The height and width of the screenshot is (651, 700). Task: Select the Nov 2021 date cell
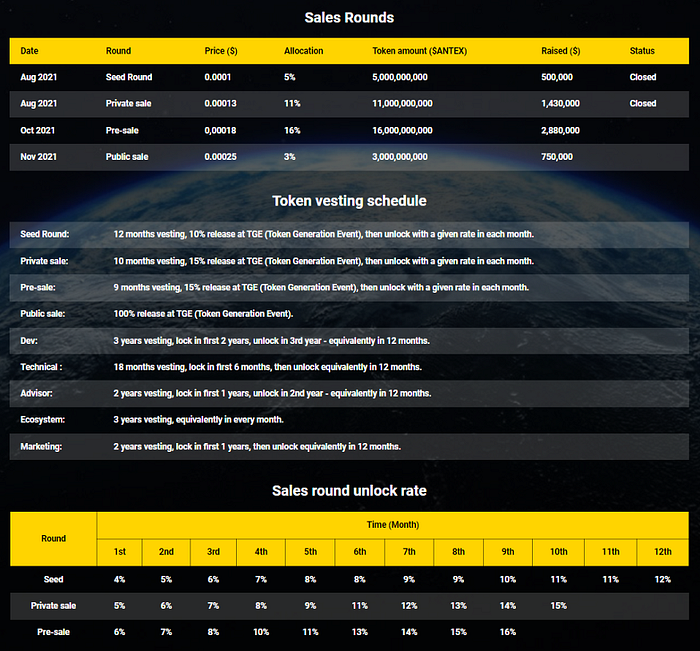coord(38,157)
